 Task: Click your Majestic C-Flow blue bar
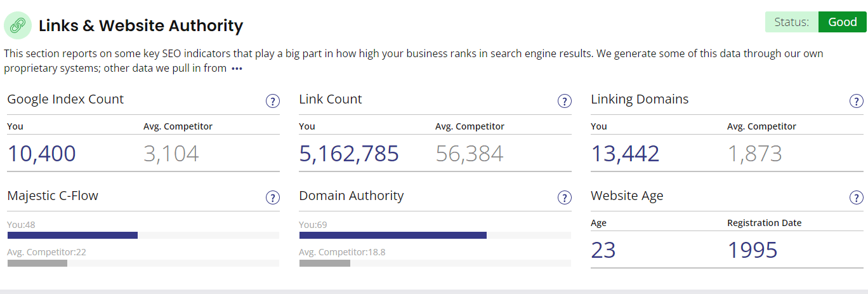[x=72, y=235]
